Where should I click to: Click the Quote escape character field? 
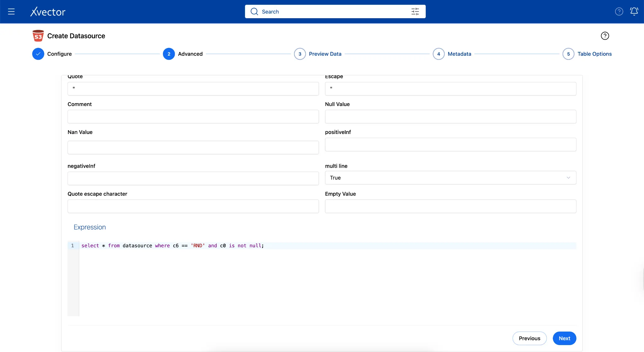[193, 206]
